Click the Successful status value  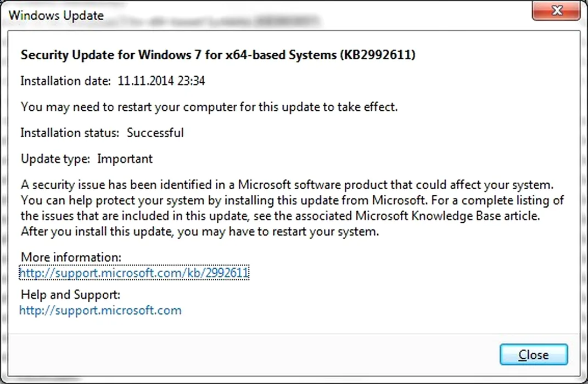[x=155, y=133]
